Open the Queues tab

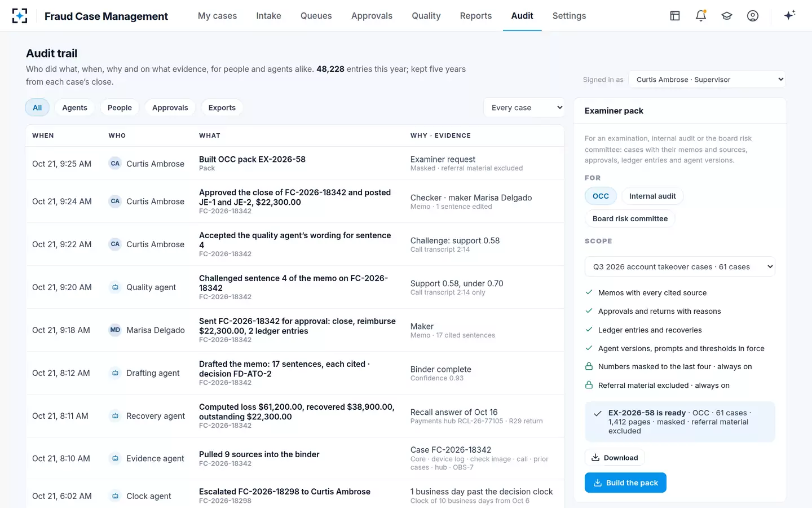pos(316,16)
